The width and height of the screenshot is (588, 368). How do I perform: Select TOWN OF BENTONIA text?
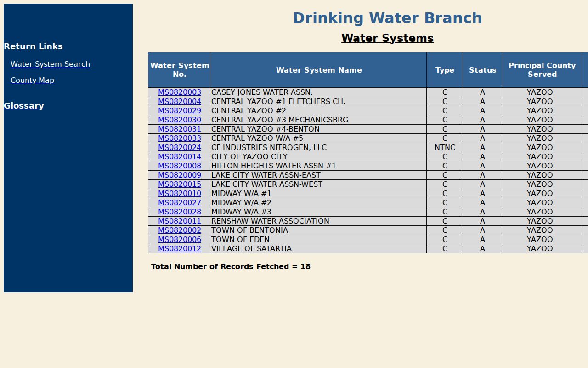pos(249,230)
